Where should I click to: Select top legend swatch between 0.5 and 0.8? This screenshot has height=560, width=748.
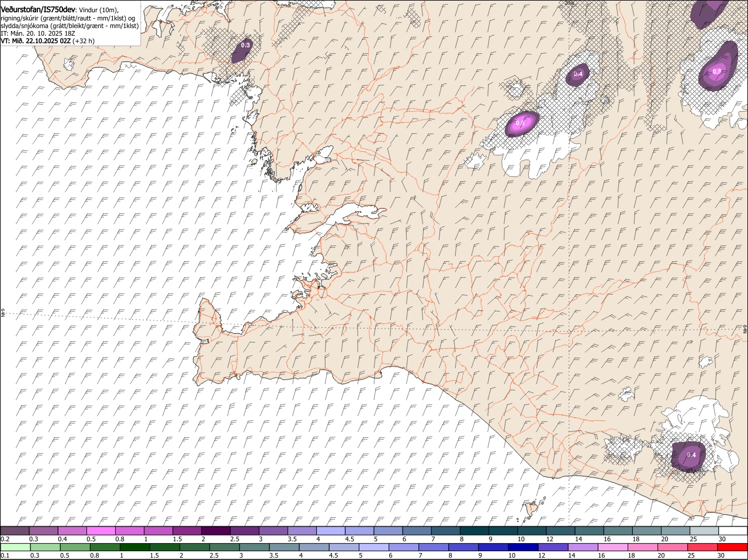click(x=101, y=530)
